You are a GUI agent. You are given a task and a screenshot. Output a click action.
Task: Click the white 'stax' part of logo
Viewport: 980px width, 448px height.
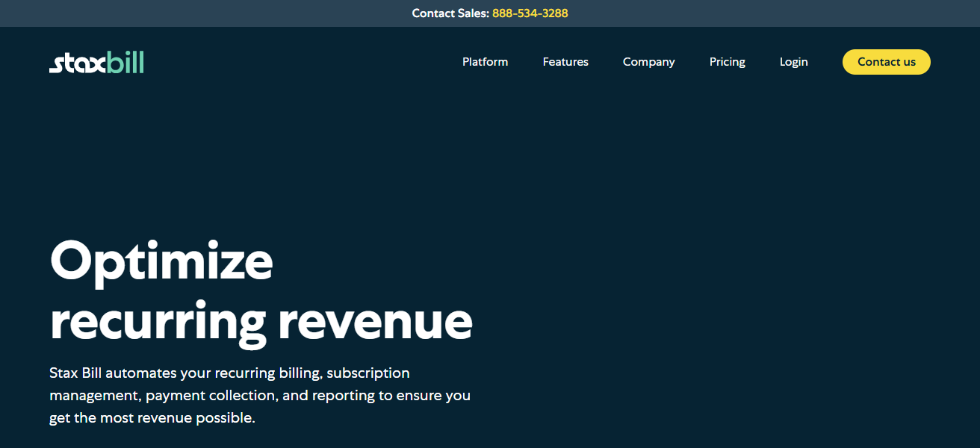(x=78, y=64)
